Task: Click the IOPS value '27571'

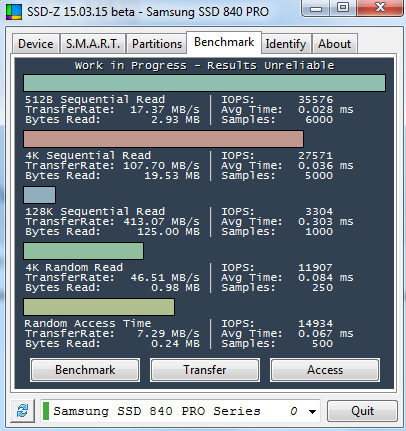Action: 315,155
